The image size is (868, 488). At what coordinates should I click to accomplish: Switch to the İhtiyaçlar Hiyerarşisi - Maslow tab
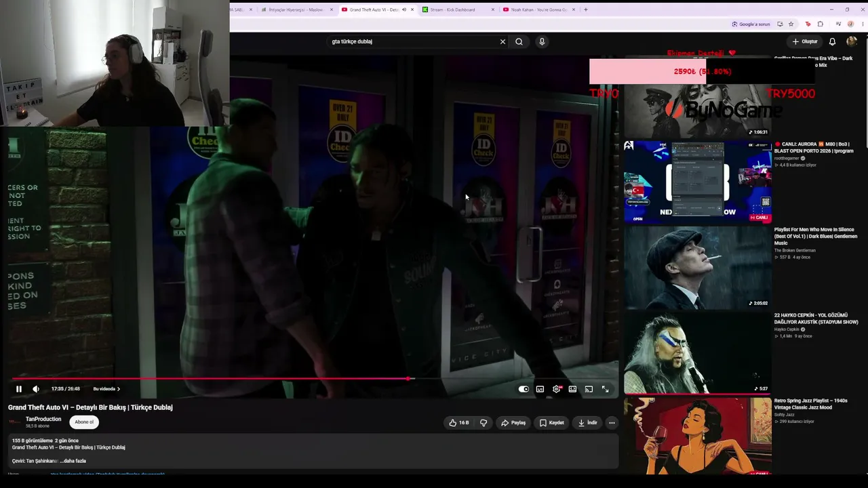pos(296,9)
